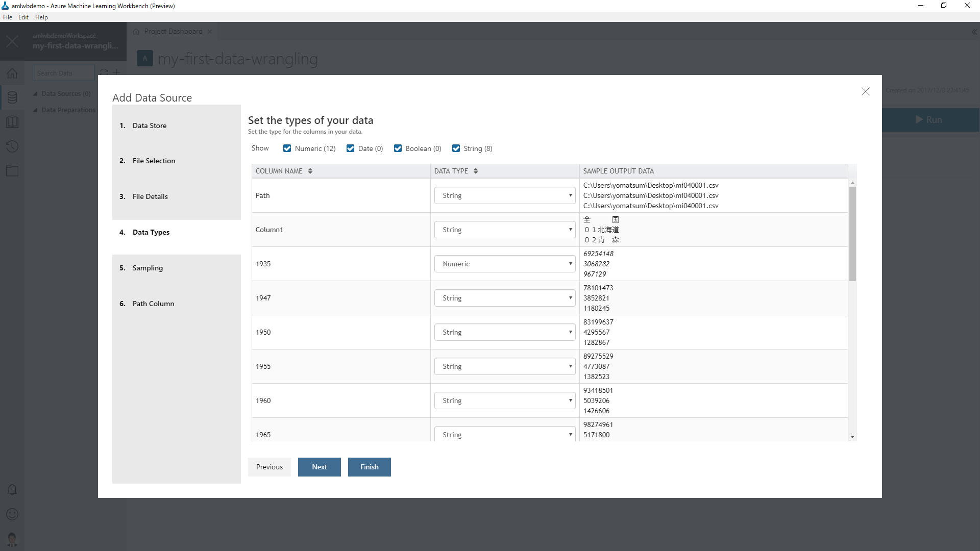Open the notifications bell icon
The width and height of the screenshot is (980, 551).
click(12, 490)
